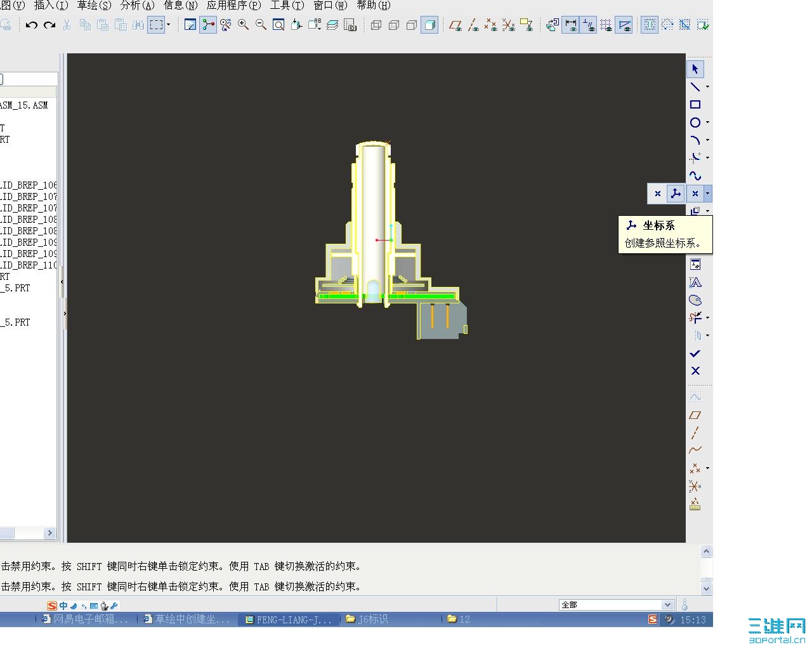Open the Applications (应用程序) menu

(233, 6)
